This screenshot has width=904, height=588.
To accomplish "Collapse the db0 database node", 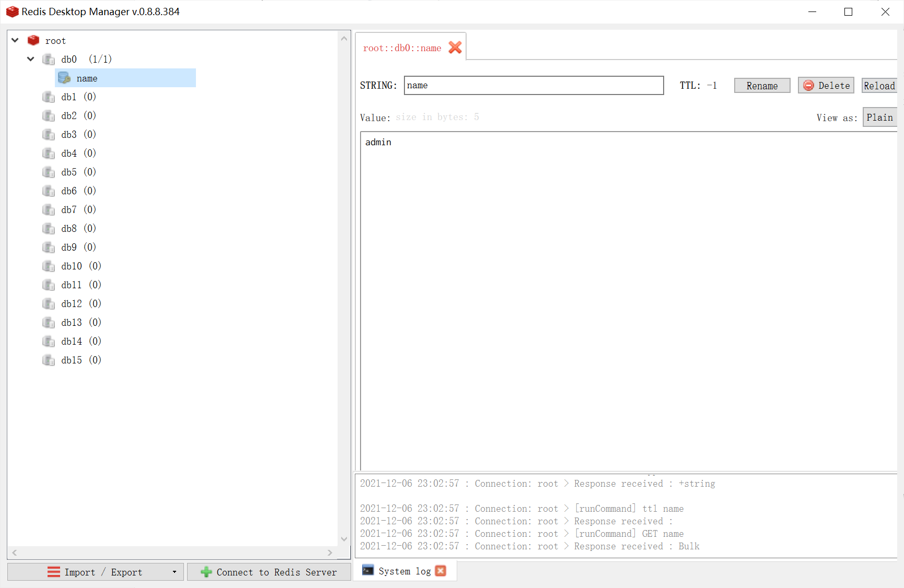I will point(31,59).
